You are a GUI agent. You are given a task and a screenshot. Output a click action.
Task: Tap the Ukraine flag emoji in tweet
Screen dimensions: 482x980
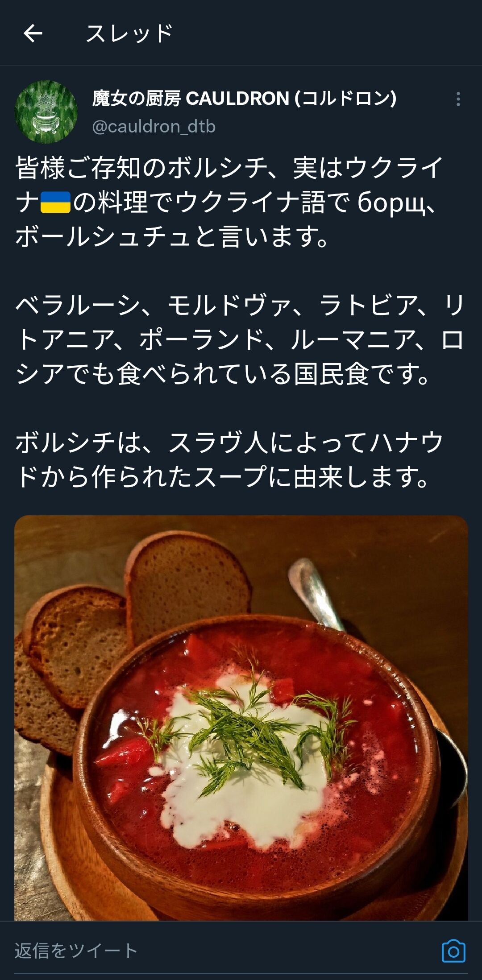click(55, 202)
